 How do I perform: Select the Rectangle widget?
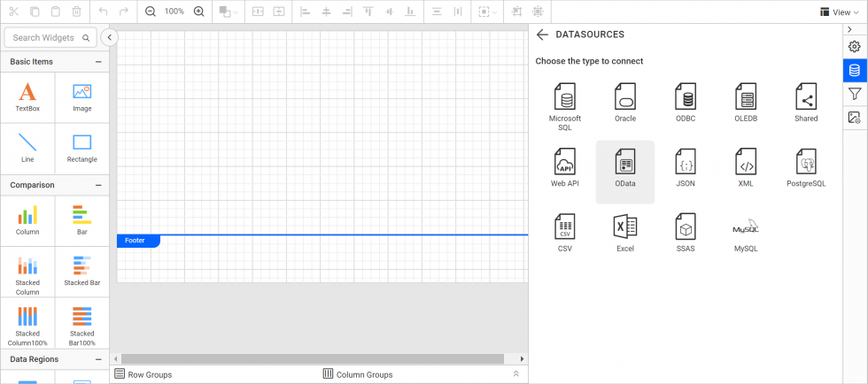[x=81, y=149]
